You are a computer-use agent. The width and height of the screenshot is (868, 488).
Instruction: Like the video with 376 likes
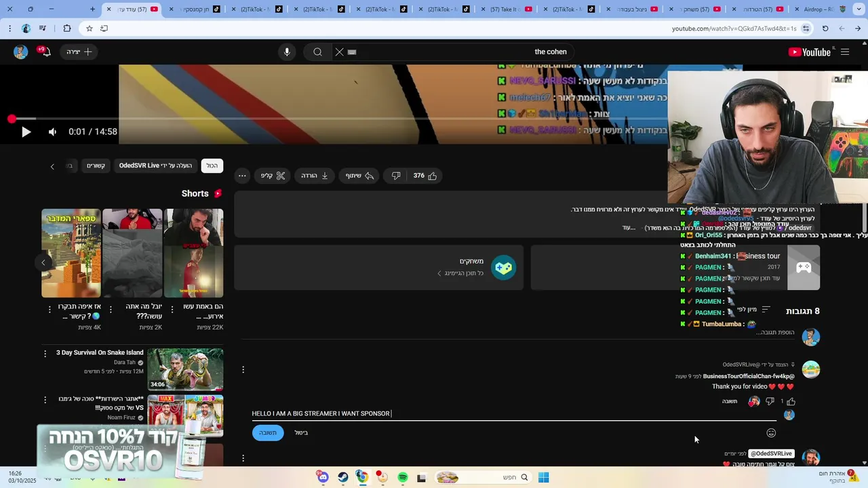coord(425,176)
